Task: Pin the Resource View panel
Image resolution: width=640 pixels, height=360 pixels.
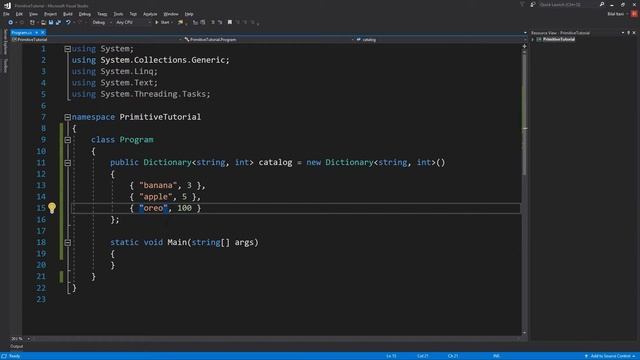Action: coord(628,33)
